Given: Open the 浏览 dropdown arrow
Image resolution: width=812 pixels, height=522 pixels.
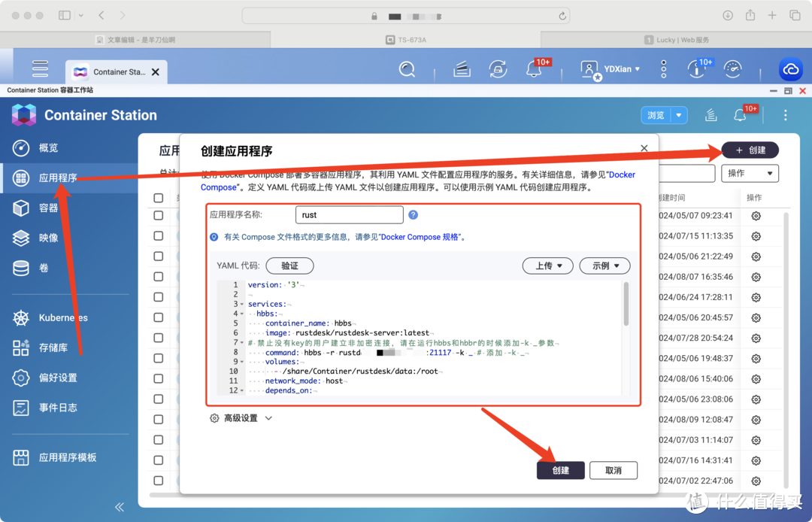Looking at the screenshot, I should [x=679, y=115].
